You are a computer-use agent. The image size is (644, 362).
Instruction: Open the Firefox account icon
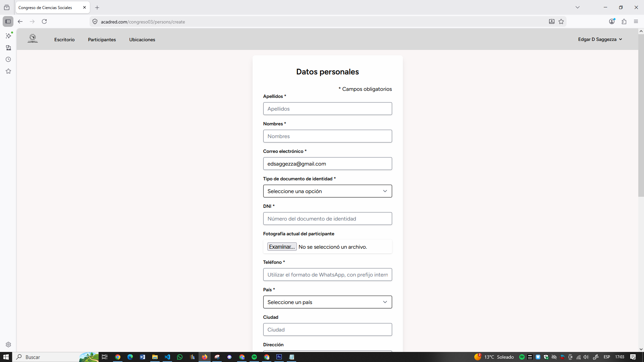[612, 21]
